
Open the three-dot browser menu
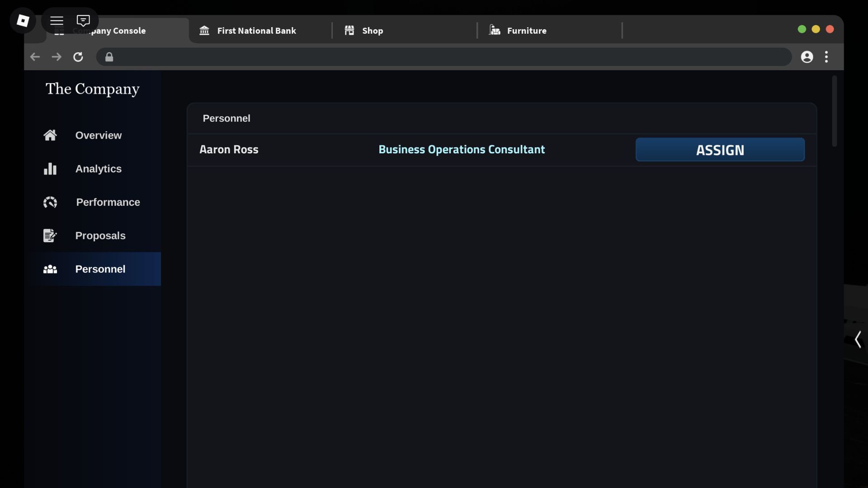coord(826,57)
